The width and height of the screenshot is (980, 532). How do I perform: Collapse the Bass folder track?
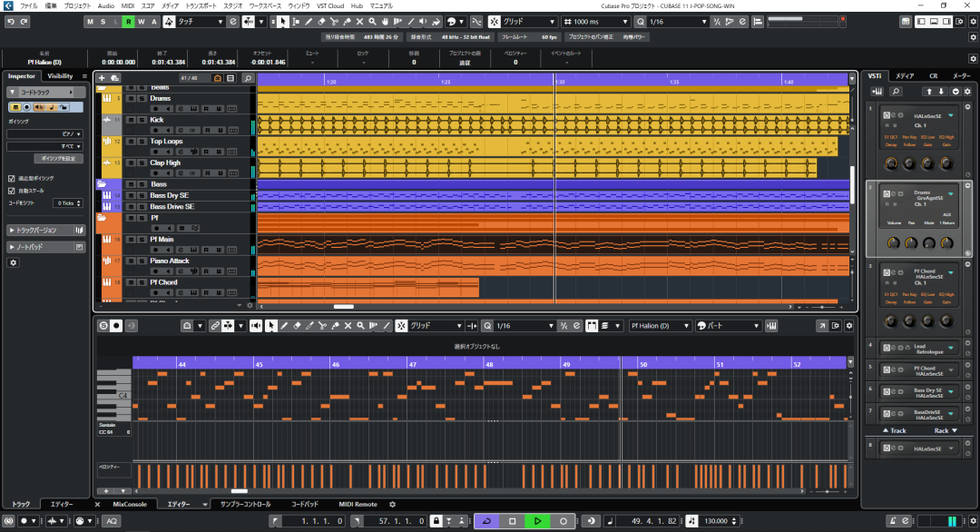102,183
